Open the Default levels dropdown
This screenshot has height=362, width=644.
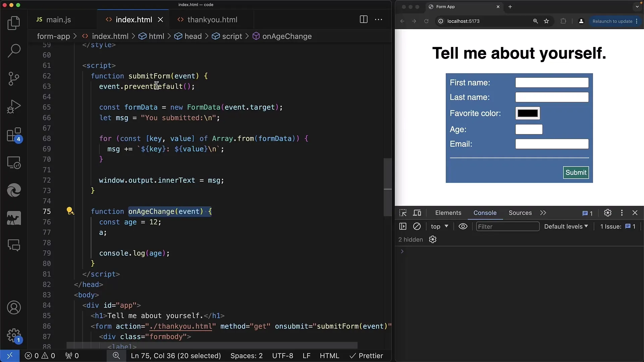pyautogui.click(x=566, y=226)
